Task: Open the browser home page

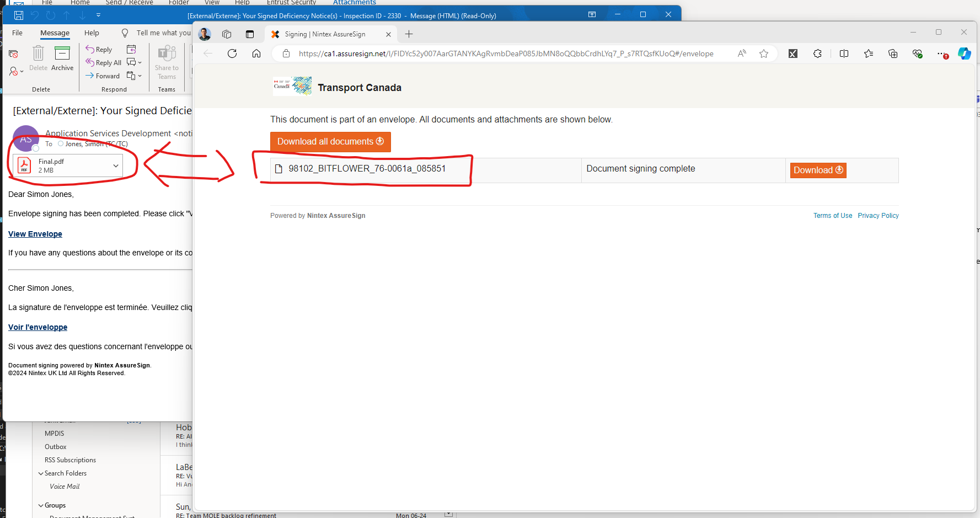Action: [256, 54]
